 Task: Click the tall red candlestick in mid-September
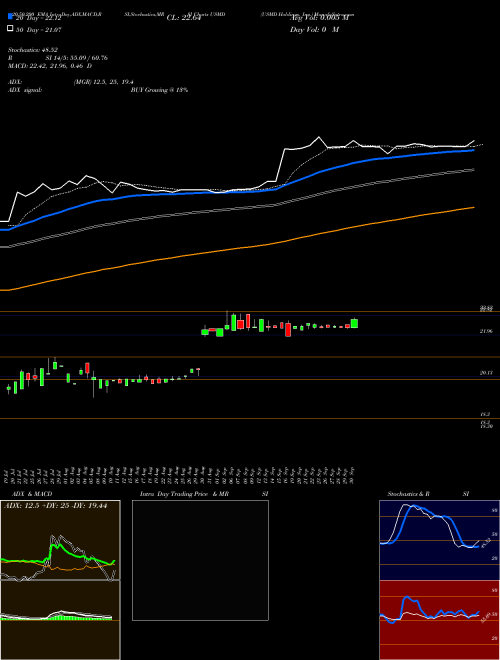[x=288, y=329]
